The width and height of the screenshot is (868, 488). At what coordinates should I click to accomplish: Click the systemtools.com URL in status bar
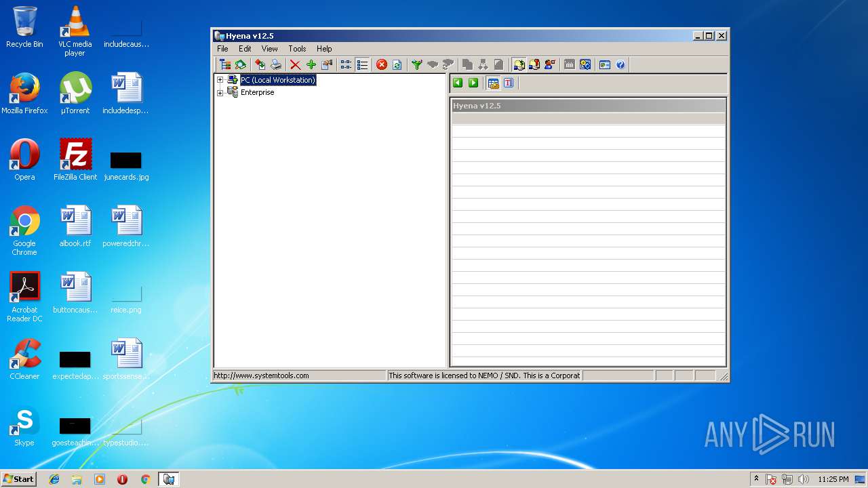coord(261,375)
